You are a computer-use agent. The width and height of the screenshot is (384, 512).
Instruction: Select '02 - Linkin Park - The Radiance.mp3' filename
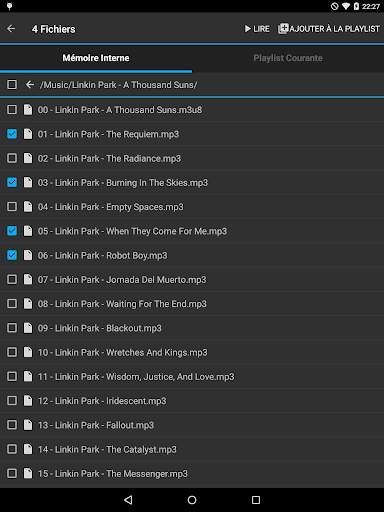[109, 158]
